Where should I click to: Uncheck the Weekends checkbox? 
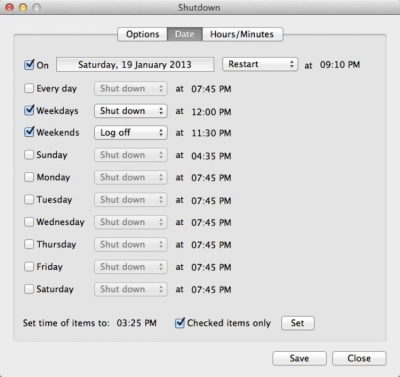click(29, 132)
